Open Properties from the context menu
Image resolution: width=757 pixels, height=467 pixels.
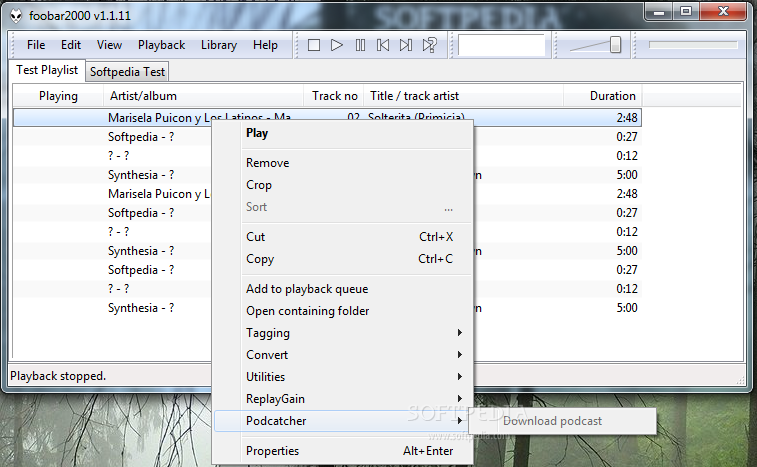343,451
